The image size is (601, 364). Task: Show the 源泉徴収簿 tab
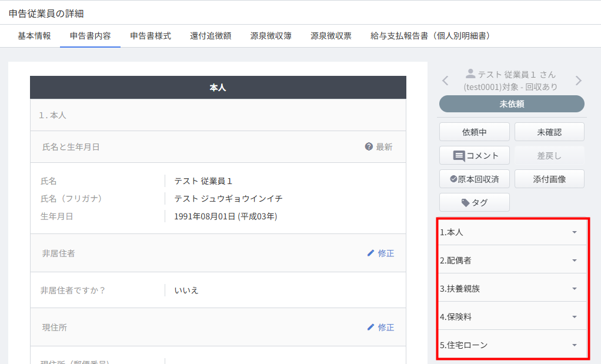tap(271, 36)
